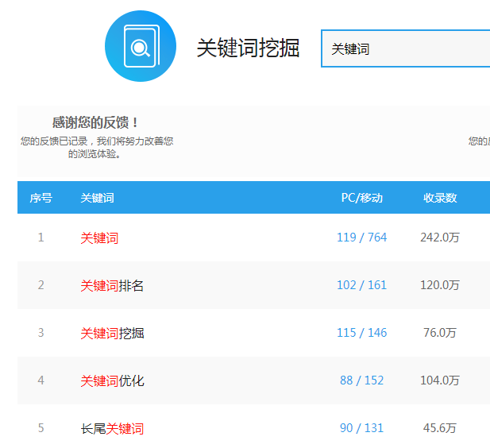Sort by PC/移动 column header
490x448 pixels.
[x=361, y=198]
